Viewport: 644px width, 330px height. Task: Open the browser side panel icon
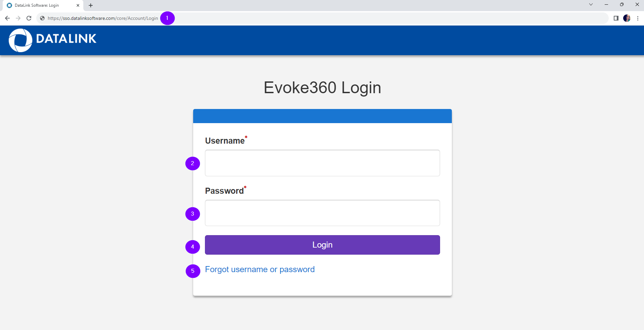[616, 18]
